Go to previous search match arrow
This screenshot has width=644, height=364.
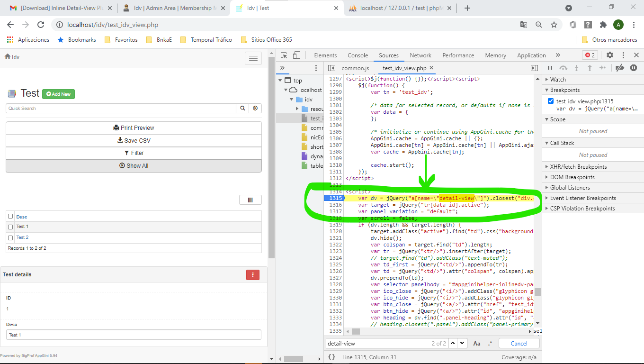[x=453, y=344]
